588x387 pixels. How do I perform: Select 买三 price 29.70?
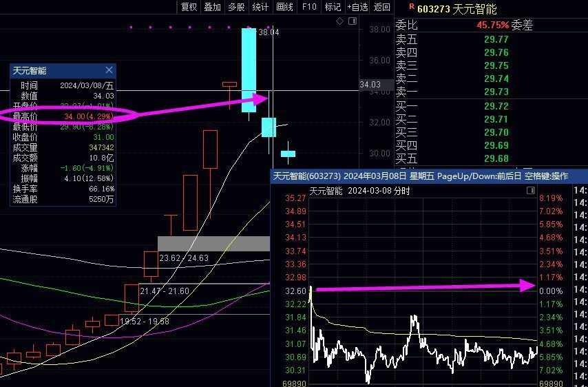(x=496, y=132)
